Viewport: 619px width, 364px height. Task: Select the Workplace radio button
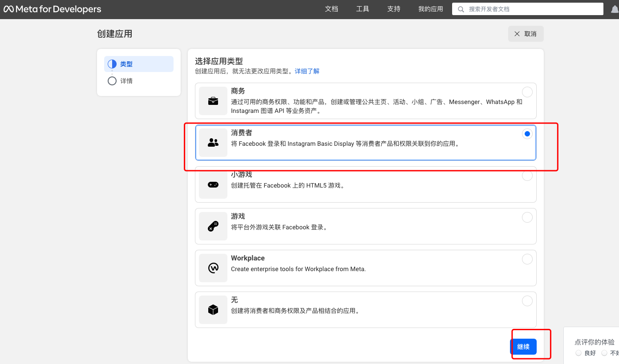pyautogui.click(x=527, y=259)
